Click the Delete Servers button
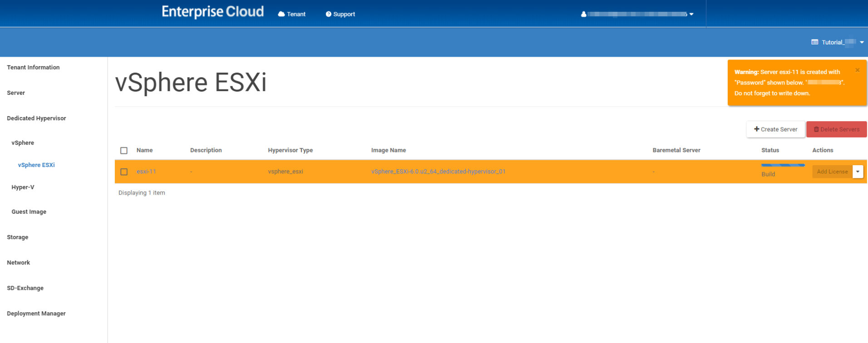This screenshot has width=868, height=343. [837, 129]
